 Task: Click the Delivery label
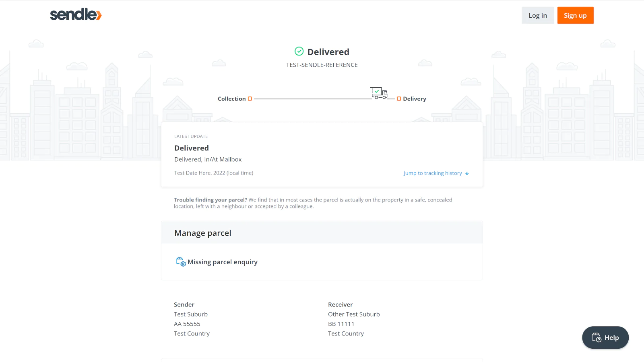pyautogui.click(x=415, y=99)
